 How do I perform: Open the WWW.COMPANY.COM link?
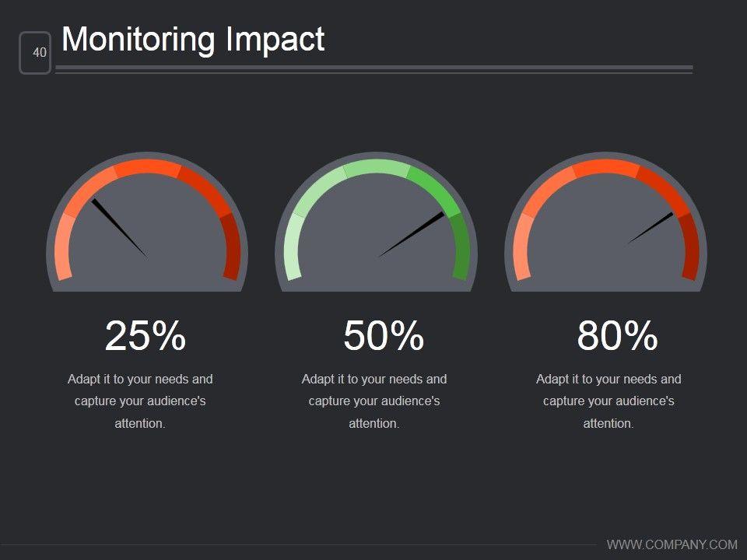(x=672, y=544)
